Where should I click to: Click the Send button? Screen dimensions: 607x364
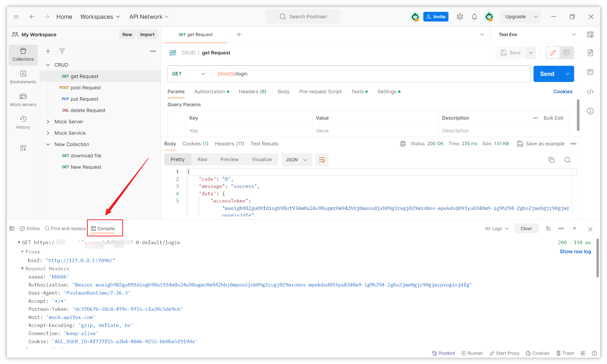[x=547, y=74]
